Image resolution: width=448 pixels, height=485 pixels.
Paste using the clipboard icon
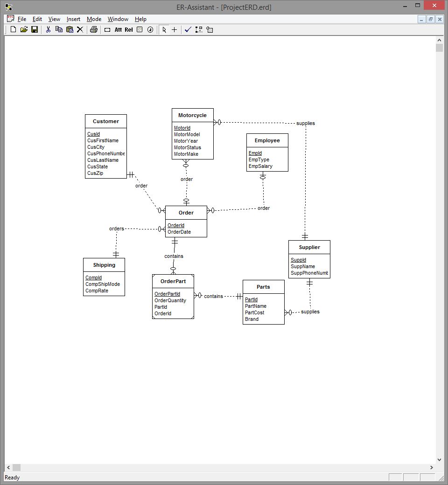coord(70,30)
